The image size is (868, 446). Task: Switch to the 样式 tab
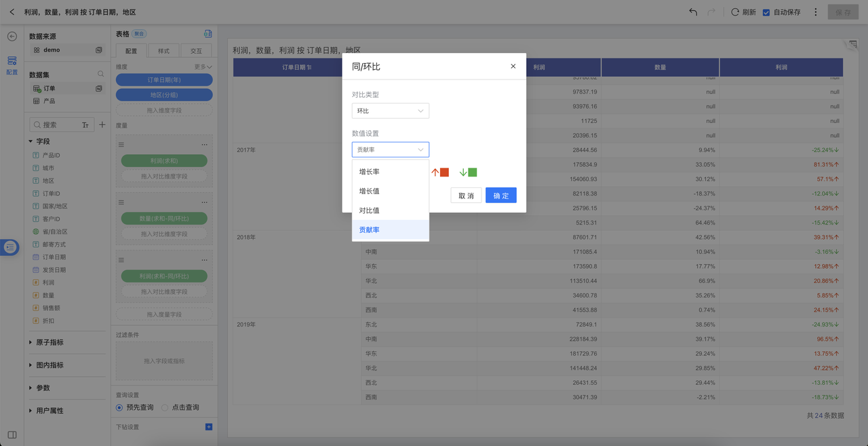[163, 51]
